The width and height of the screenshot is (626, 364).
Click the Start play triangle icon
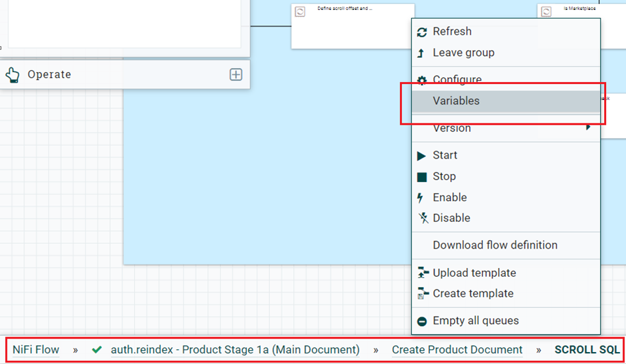point(421,156)
